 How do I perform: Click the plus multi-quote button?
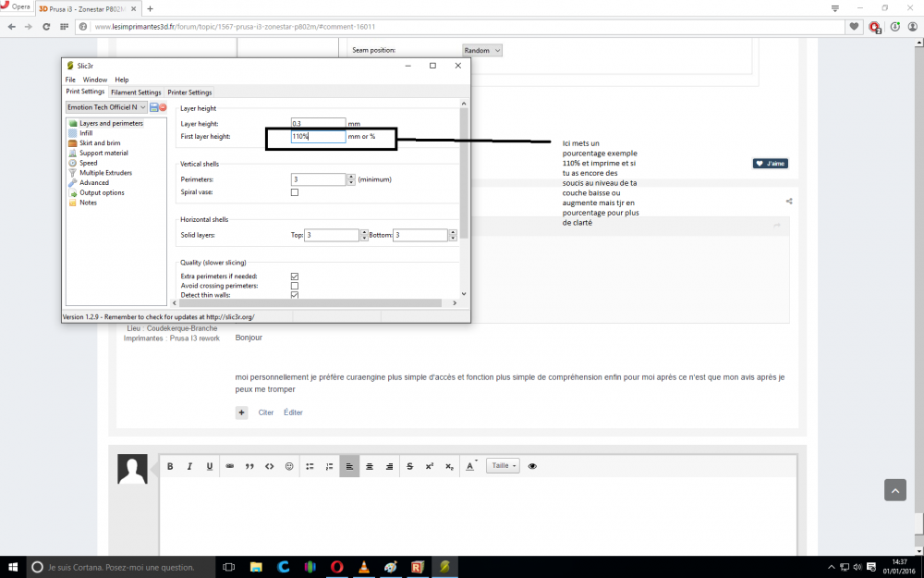(x=241, y=412)
